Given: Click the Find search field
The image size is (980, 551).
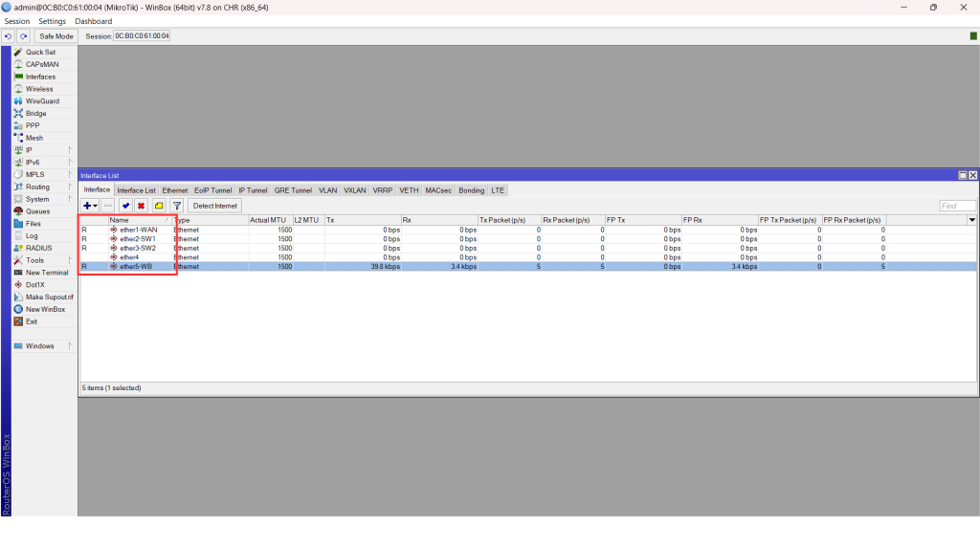Looking at the screenshot, I should pyautogui.click(x=957, y=206).
